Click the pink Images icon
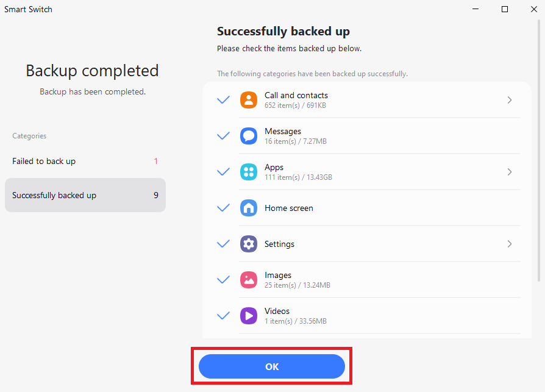The height and width of the screenshot is (392, 545). click(249, 280)
